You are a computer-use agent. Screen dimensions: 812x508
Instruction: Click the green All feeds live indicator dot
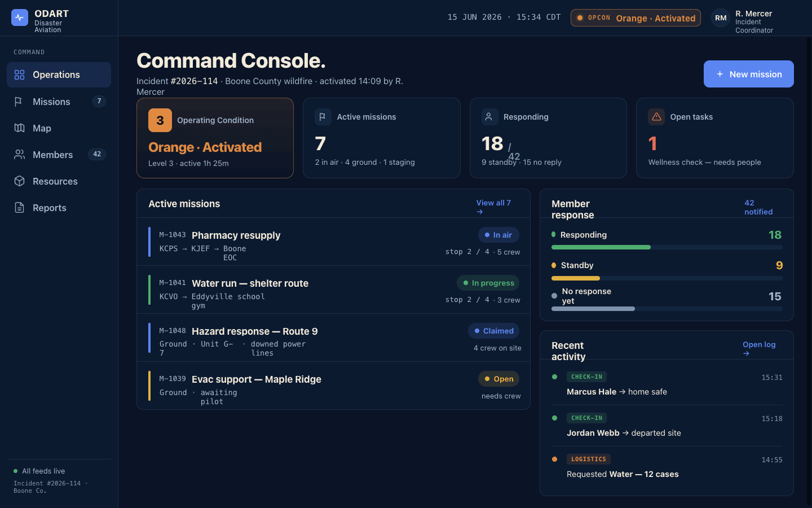(16, 471)
